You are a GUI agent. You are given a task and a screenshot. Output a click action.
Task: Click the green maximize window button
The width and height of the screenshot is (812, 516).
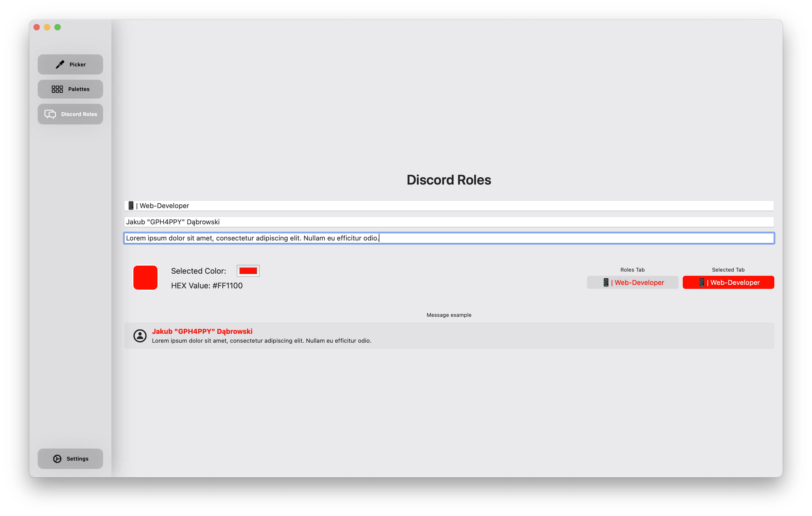(x=58, y=27)
